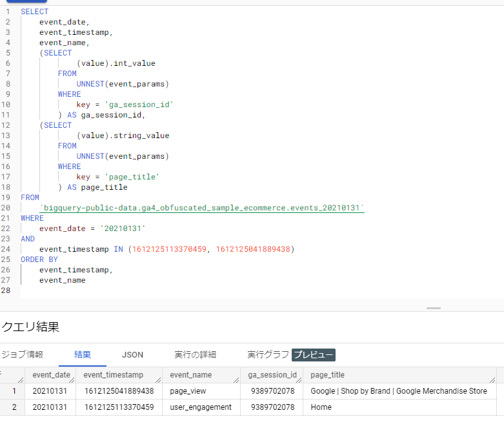
Task: Select the Home page_title cell
Action: [x=399, y=407]
